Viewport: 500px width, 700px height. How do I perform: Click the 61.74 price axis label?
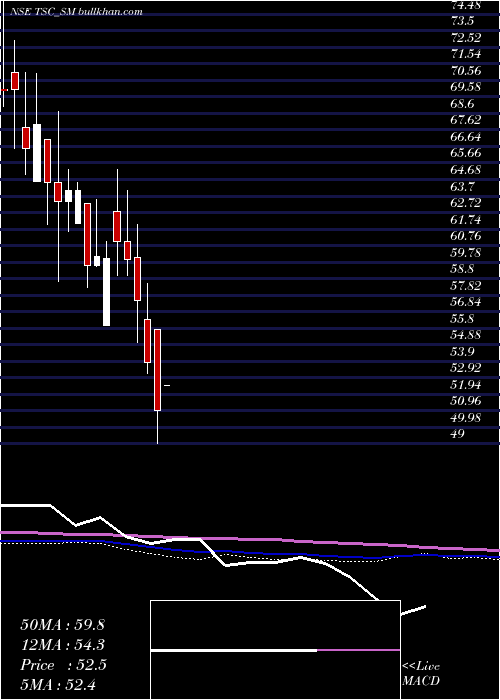(x=467, y=219)
